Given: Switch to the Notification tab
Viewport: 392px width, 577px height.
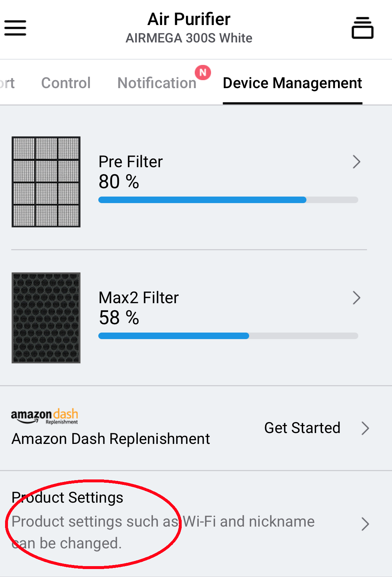Looking at the screenshot, I should coord(157,83).
